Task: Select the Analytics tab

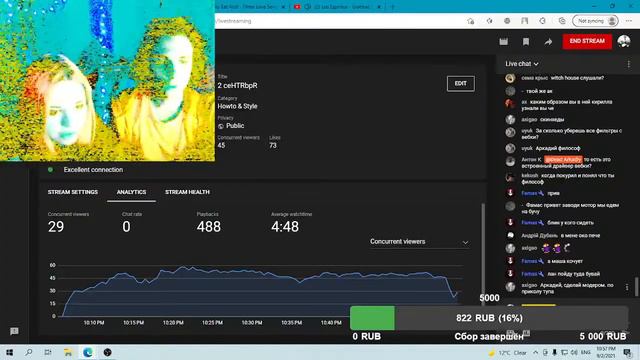Action: [131, 192]
